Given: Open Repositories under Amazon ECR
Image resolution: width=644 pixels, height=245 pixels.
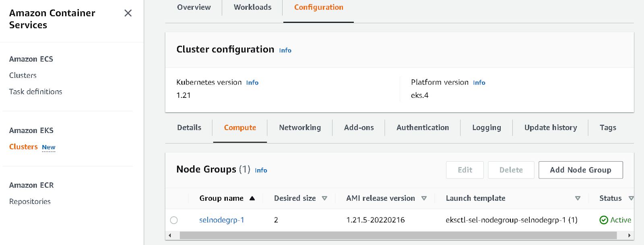Looking at the screenshot, I should (x=30, y=201).
